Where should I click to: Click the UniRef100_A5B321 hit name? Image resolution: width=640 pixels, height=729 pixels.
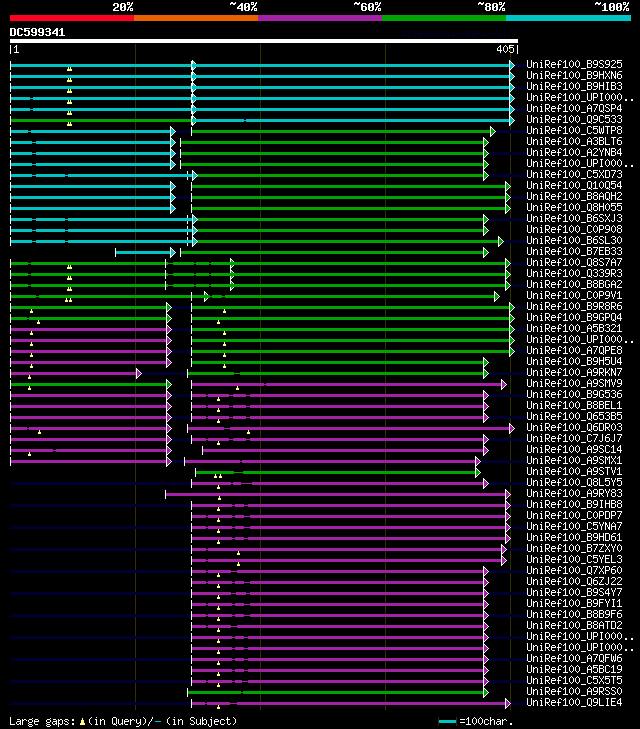tap(574, 329)
